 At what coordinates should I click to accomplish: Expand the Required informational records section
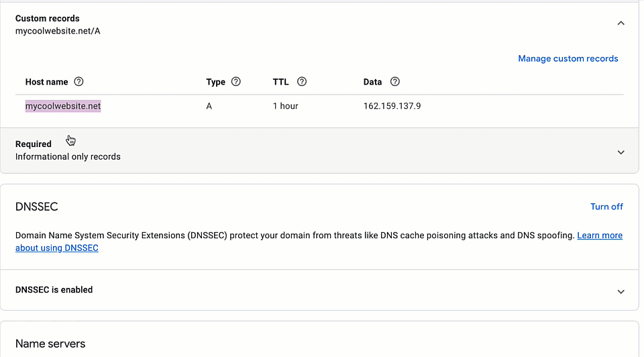(621, 152)
